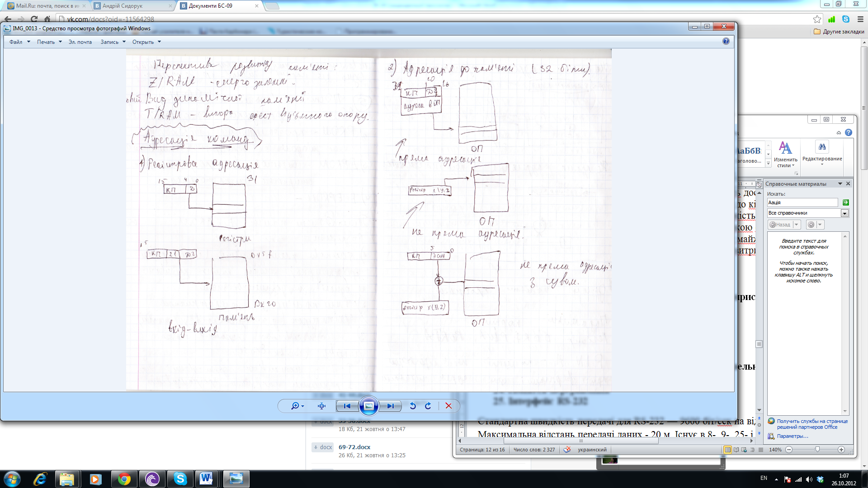Select Web Layout view in Word
The width and height of the screenshot is (868, 488).
(744, 450)
